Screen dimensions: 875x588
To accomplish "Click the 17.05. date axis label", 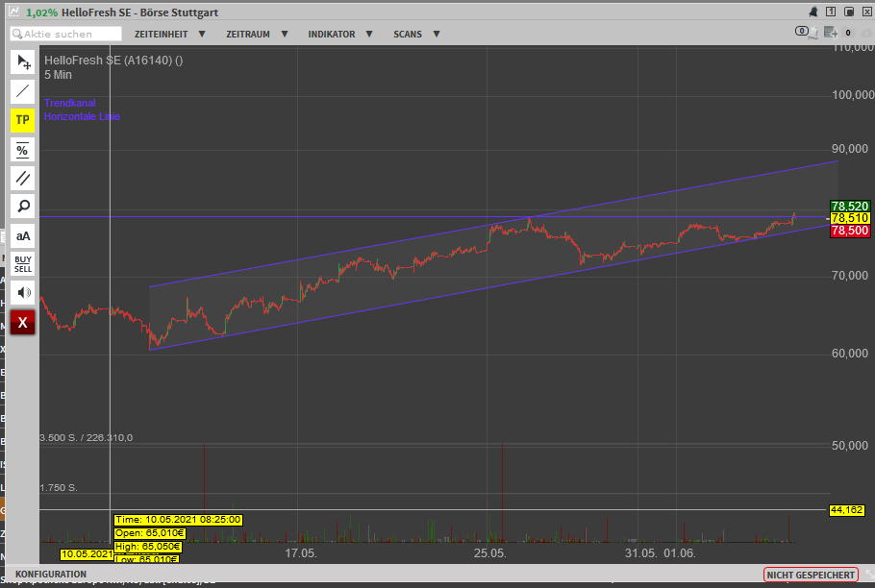I will click(301, 553).
